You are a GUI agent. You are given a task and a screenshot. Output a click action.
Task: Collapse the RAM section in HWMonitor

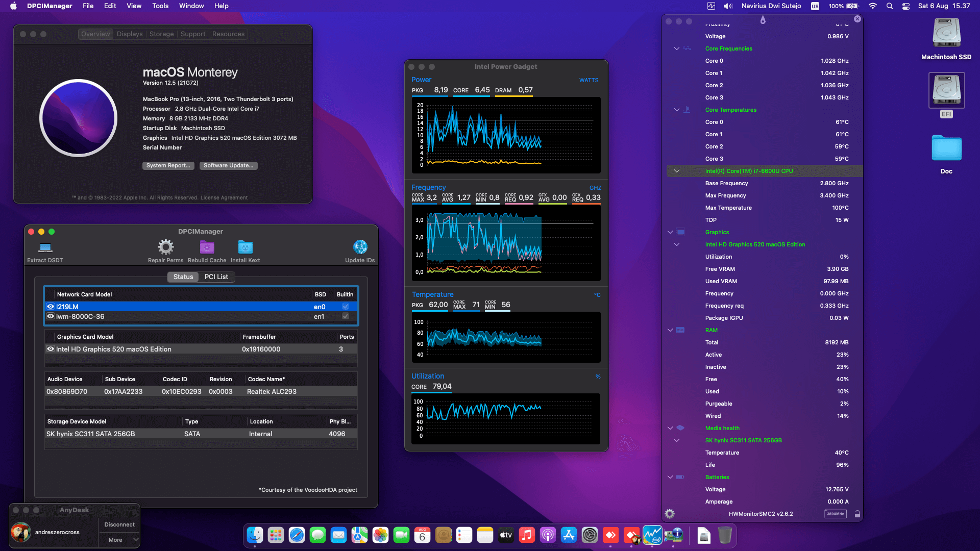(x=670, y=330)
